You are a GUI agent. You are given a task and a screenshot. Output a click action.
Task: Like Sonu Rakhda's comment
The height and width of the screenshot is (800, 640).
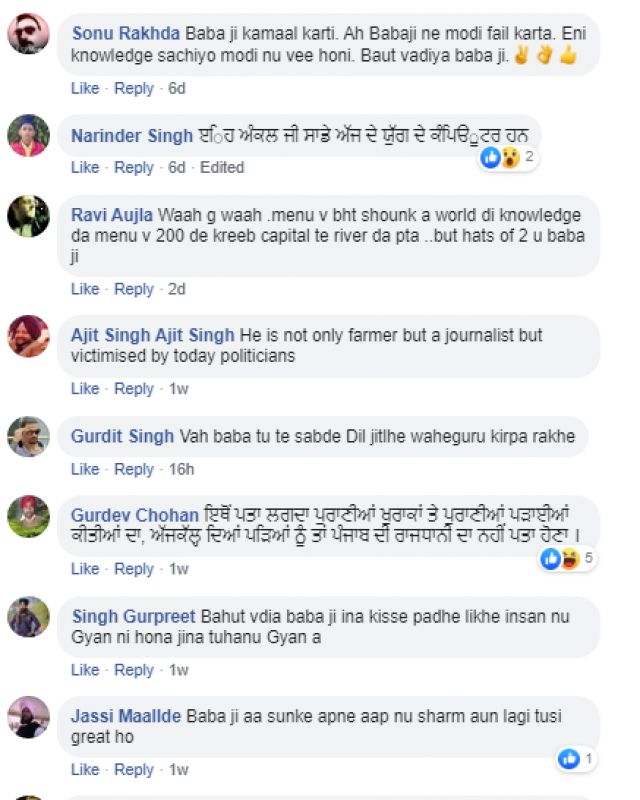[84, 88]
